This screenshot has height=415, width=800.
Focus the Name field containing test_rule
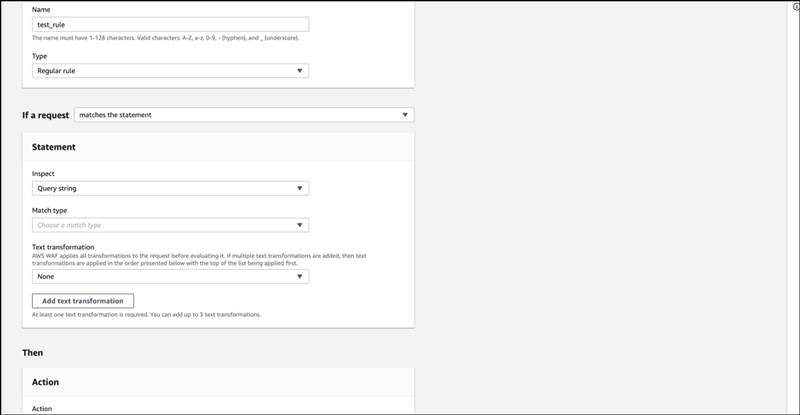170,24
